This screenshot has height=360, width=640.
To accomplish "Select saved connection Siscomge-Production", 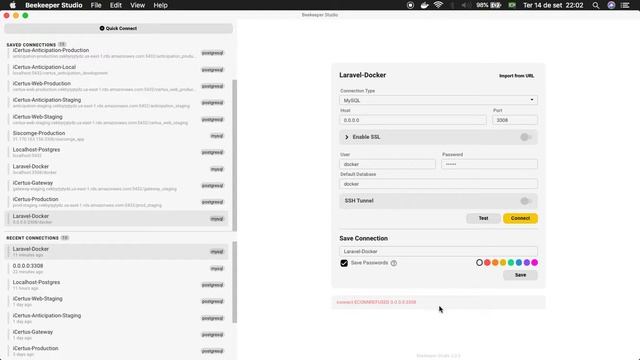I will pyautogui.click(x=117, y=136).
